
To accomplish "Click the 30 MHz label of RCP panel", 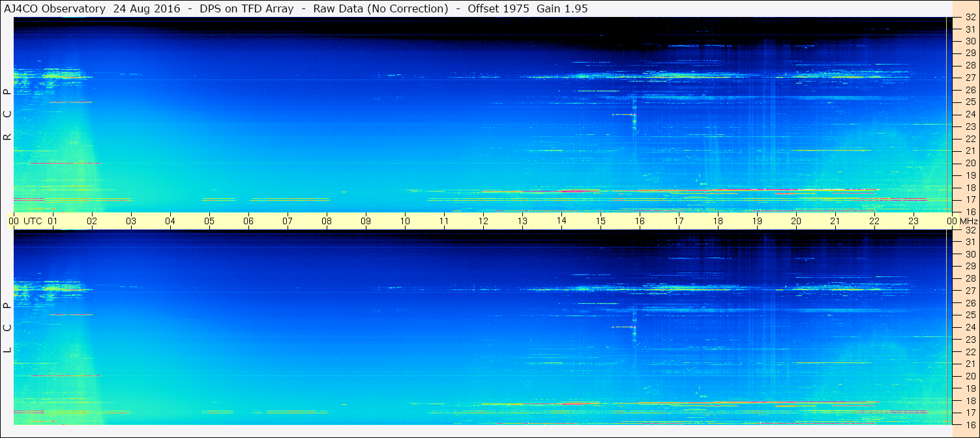I will [x=970, y=41].
